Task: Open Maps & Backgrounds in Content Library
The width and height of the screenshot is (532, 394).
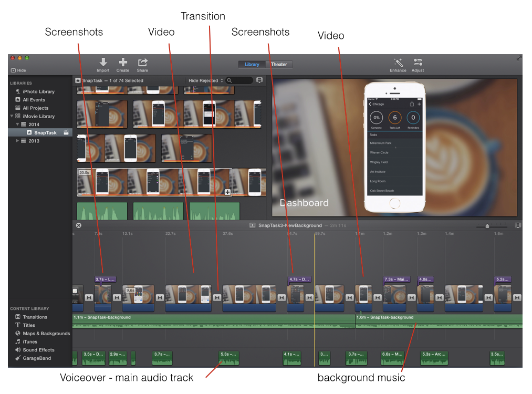Action: [x=46, y=334]
